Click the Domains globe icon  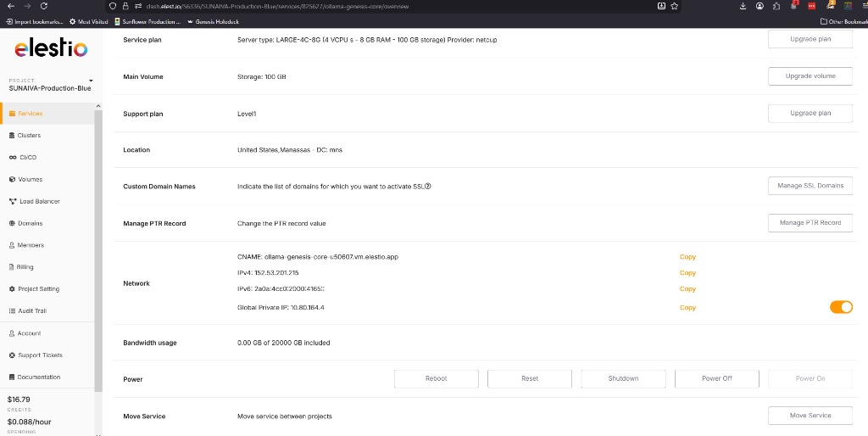click(12, 224)
